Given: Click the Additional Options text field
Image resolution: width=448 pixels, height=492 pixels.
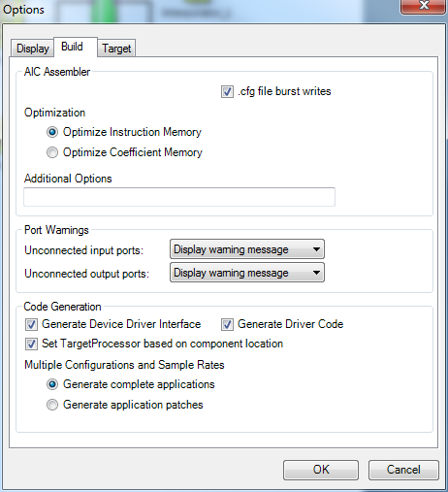Looking at the screenshot, I should (179, 197).
